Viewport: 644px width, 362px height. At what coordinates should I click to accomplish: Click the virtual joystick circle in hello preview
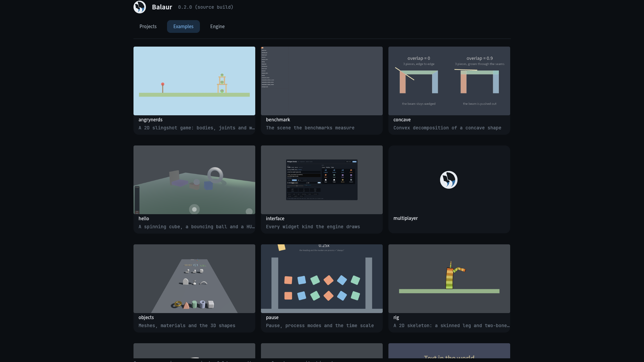click(194, 209)
